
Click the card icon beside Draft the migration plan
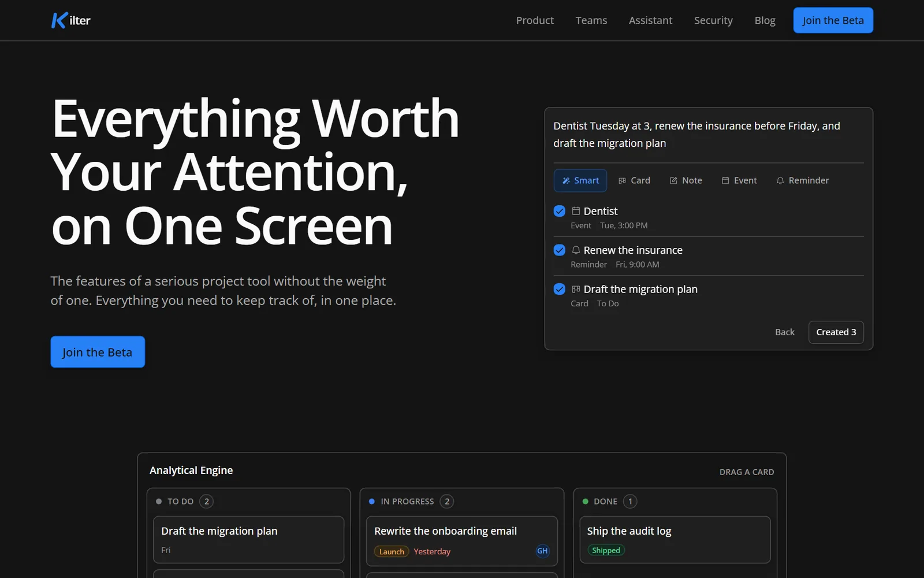pos(576,289)
